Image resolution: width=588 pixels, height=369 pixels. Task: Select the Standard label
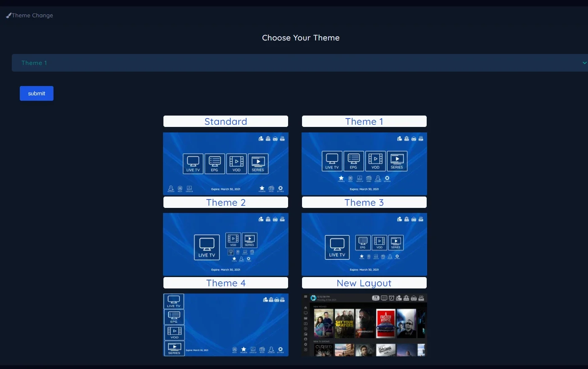(226, 121)
